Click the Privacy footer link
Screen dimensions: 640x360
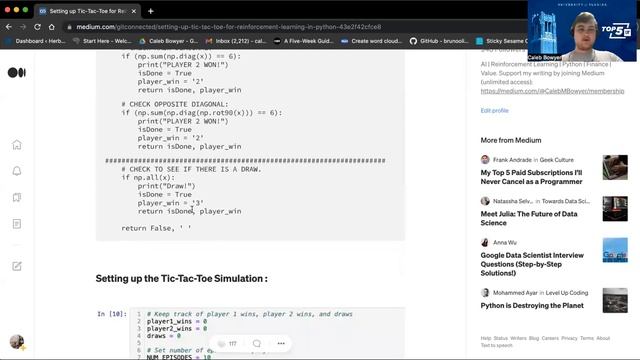pos(569,338)
